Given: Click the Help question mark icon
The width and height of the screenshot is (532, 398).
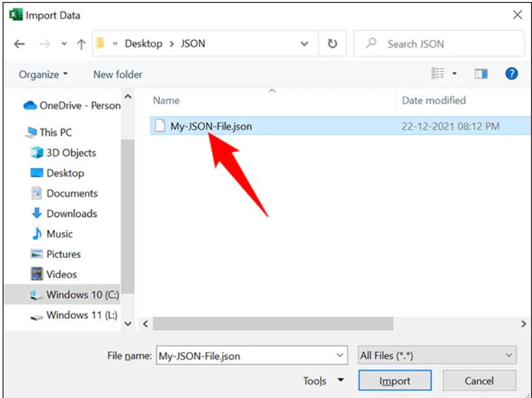Looking at the screenshot, I should point(512,73).
